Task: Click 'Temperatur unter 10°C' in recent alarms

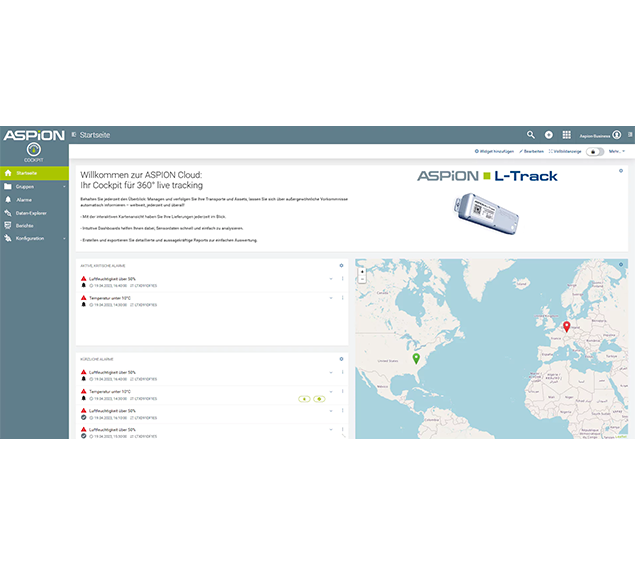Action: point(110,392)
